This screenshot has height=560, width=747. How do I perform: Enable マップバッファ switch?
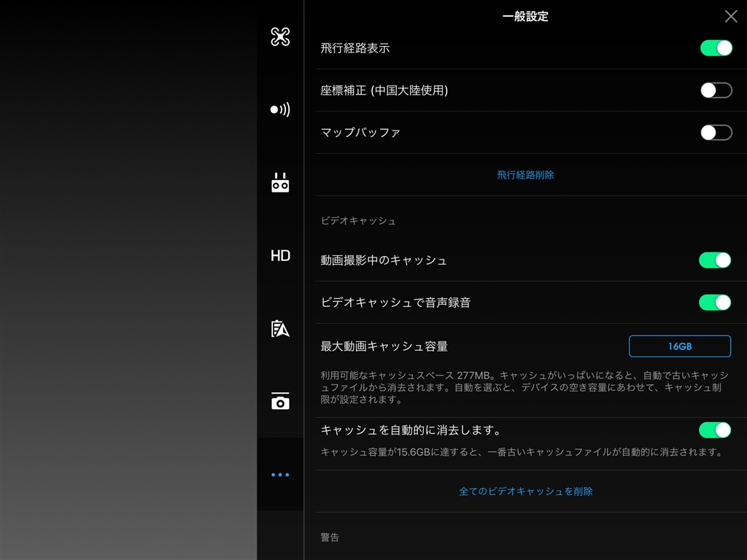716,133
